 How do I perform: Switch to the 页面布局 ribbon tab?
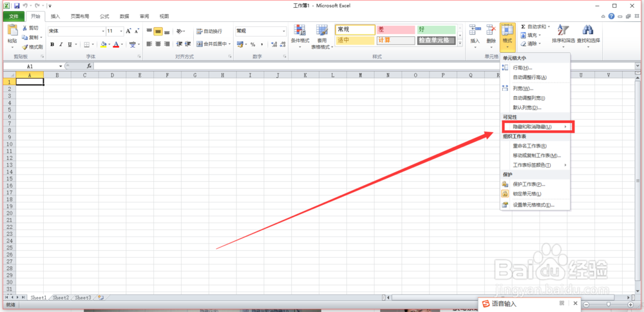[x=80, y=17]
